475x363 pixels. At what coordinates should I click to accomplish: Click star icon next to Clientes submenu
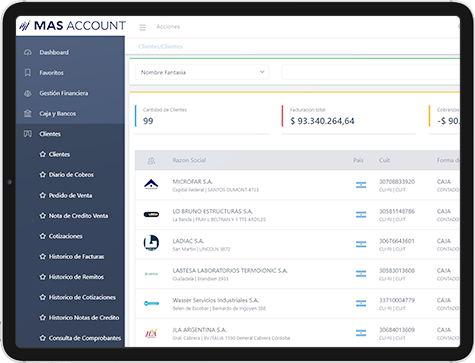click(43, 154)
